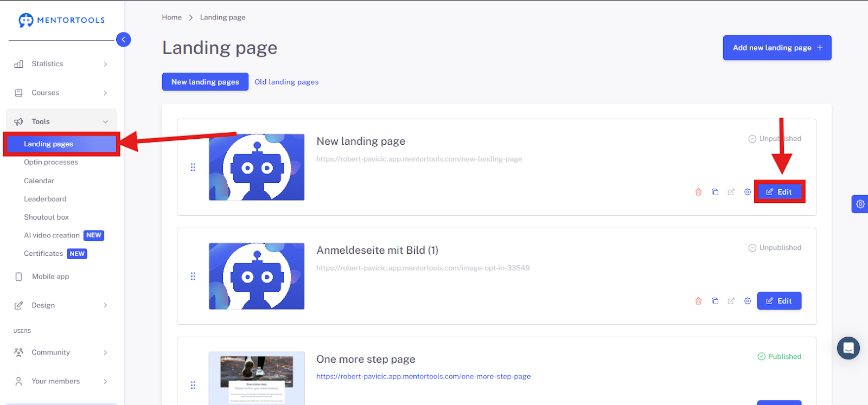This screenshot has width=868, height=405.
Task: Click the MentorTools logo
Action: pos(61,20)
